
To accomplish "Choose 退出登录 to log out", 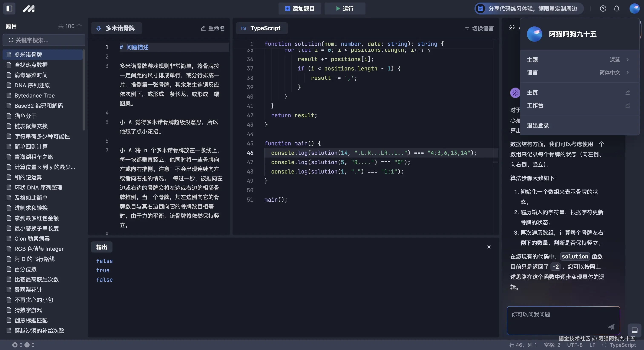I will tap(538, 125).
